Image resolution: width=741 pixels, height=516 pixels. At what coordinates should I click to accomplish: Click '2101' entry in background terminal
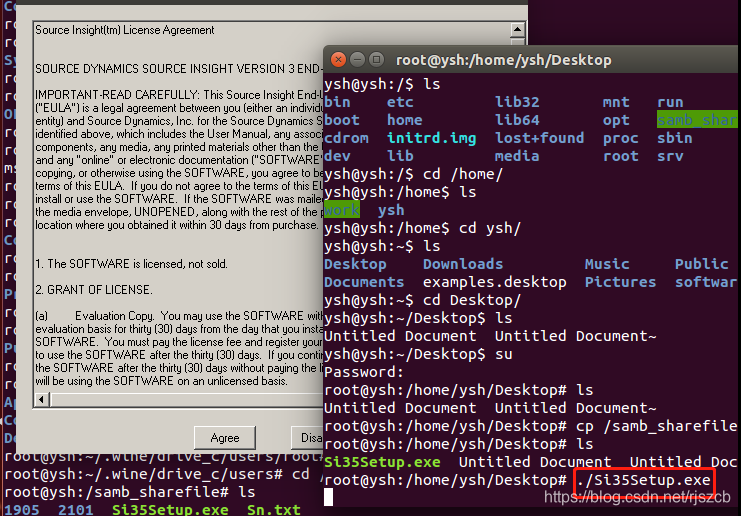[x=76, y=510]
